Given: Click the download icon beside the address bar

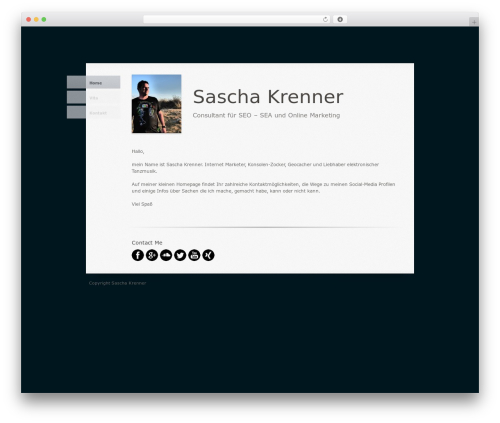Looking at the screenshot, I should [x=340, y=19].
